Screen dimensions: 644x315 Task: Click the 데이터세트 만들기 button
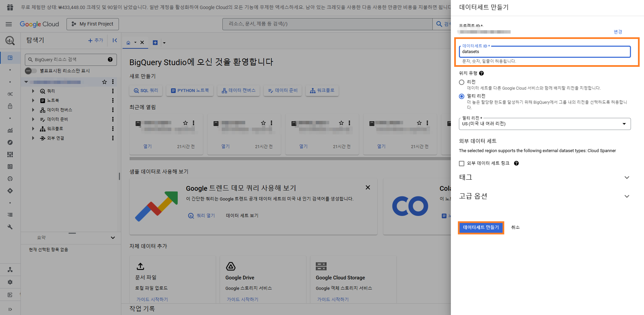(x=481, y=227)
